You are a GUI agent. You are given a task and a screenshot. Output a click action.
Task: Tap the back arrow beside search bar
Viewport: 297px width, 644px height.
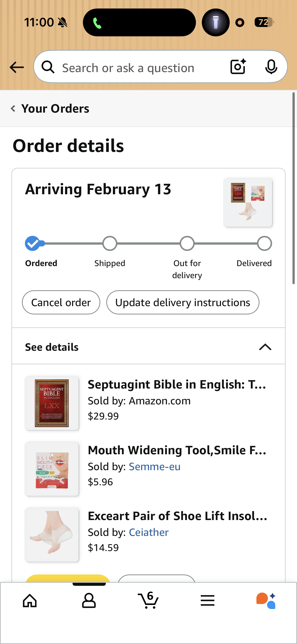(x=17, y=68)
